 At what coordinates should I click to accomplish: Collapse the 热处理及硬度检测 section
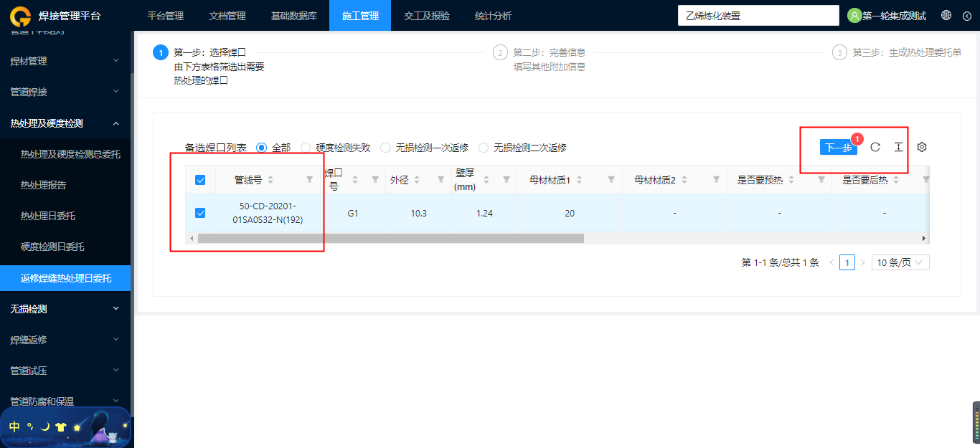click(65, 123)
